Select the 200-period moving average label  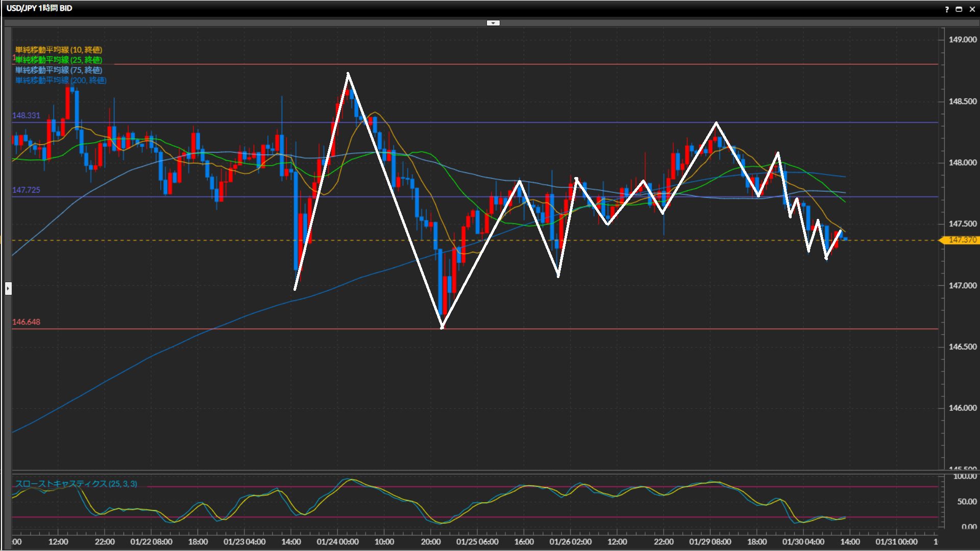(x=61, y=81)
